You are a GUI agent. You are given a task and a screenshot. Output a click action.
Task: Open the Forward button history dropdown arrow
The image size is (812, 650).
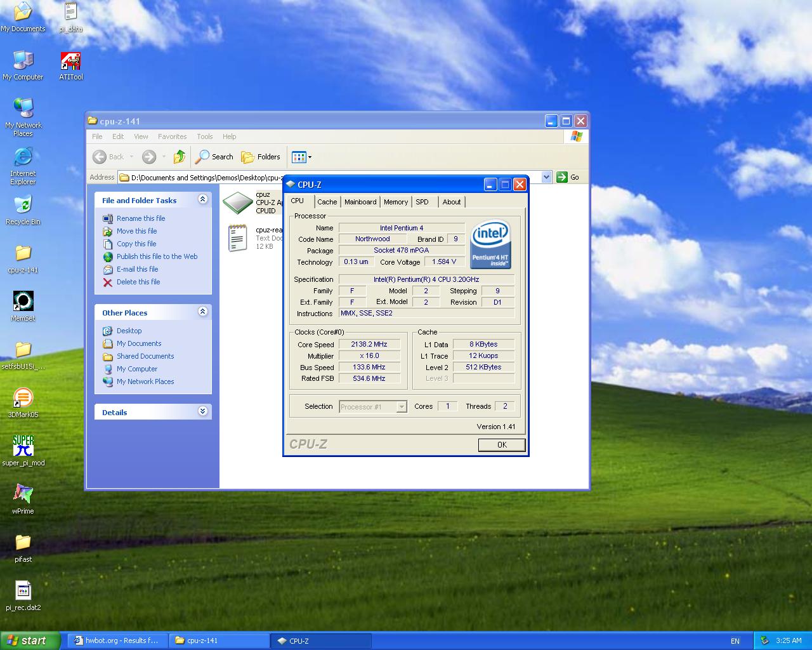tap(164, 157)
